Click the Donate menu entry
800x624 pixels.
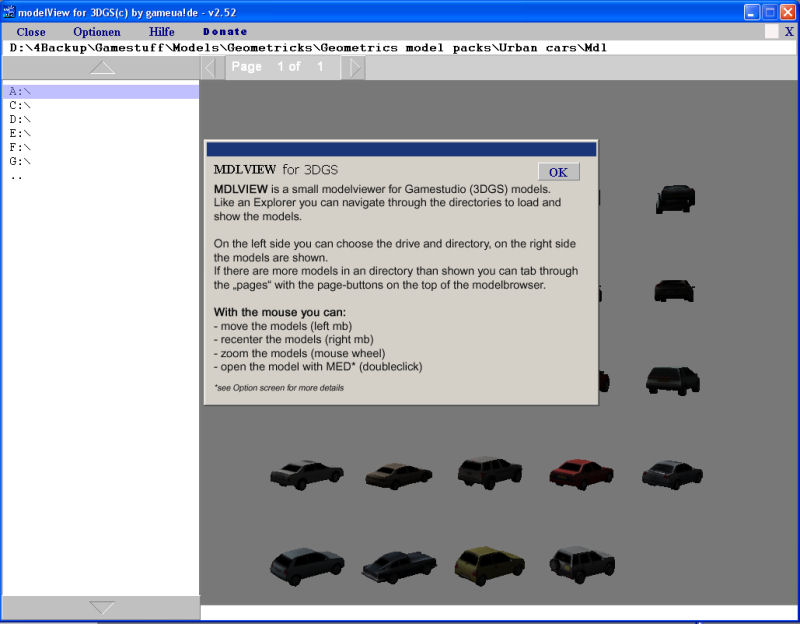tap(225, 32)
